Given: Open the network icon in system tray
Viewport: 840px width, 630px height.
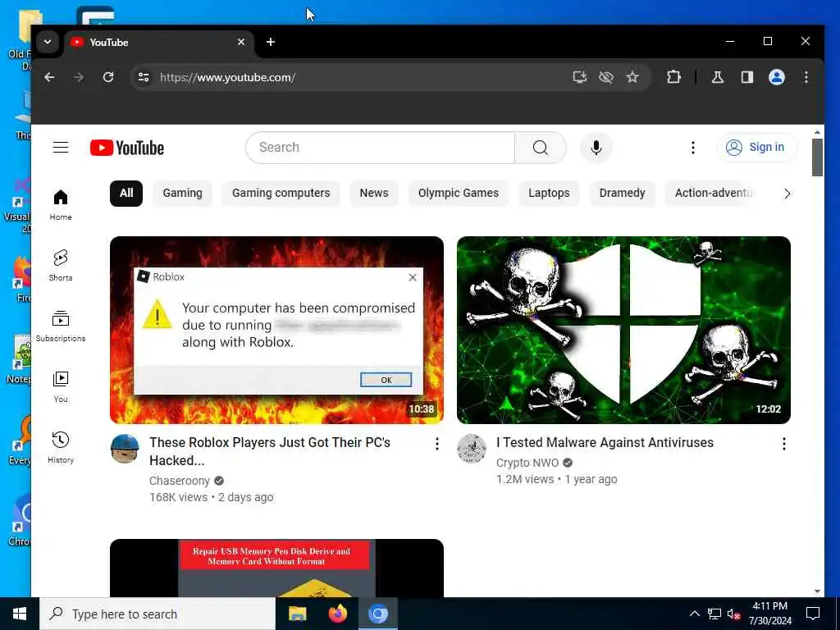Looking at the screenshot, I should tap(714, 614).
